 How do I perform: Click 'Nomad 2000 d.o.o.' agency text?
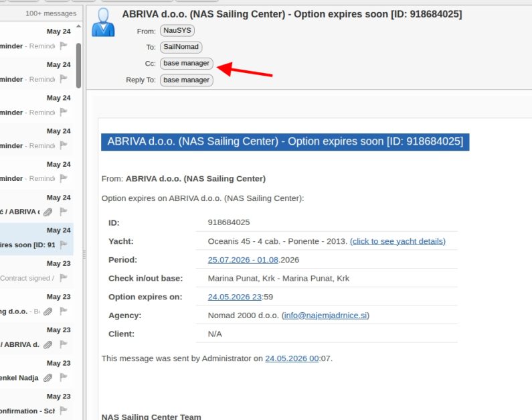click(244, 316)
